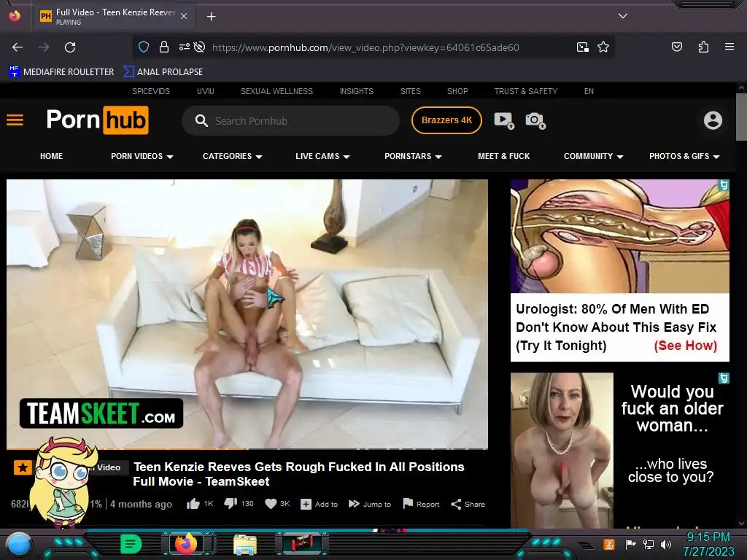Click the Share button
This screenshot has height=560, width=747.
tap(468, 504)
